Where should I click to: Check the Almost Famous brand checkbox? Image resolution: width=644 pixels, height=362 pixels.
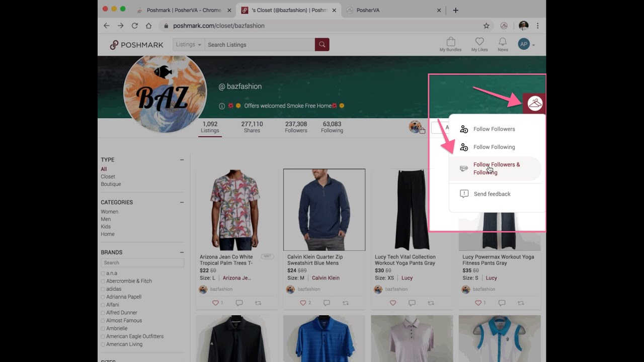[x=103, y=321]
